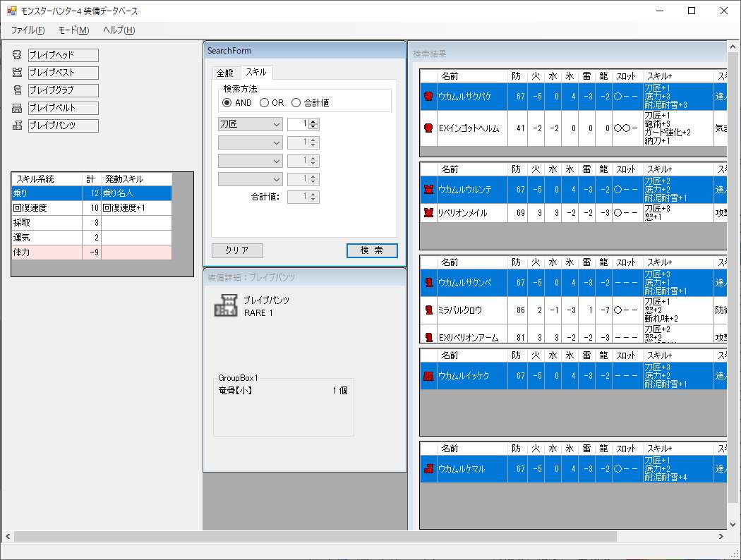Click the leg armor icon beside ブレイブパンツ slot
Viewport: 741px width, 560px height.
click(18, 126)
